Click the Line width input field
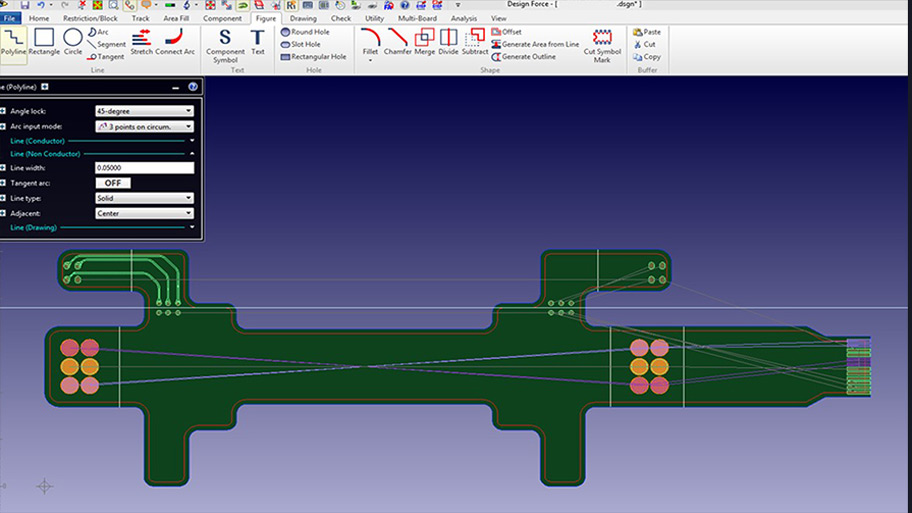Screen dimensions: 912x513 tap(144, 168)
